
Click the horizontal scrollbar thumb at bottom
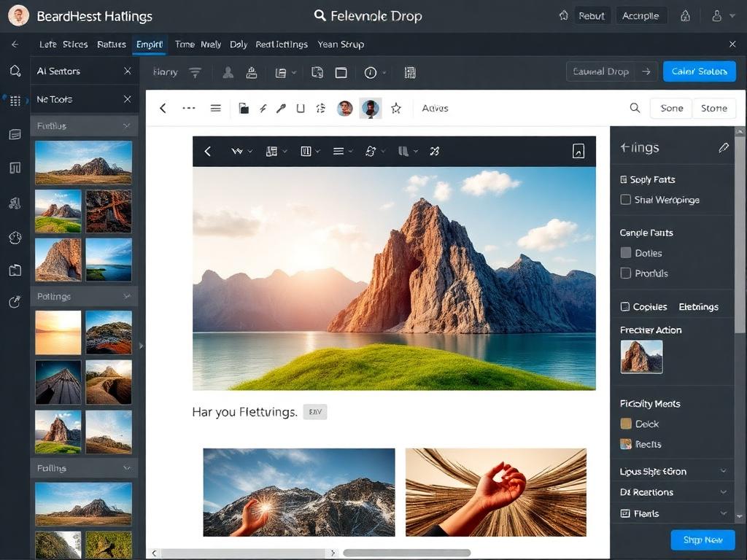[x=407, y=553]
